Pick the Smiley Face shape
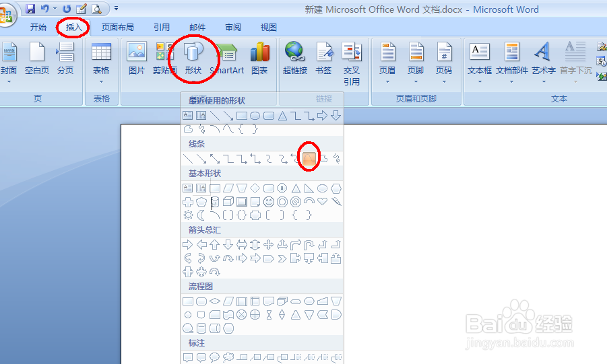Image resolution: width=607 pixels, height=364 pixels. (269, 202)
